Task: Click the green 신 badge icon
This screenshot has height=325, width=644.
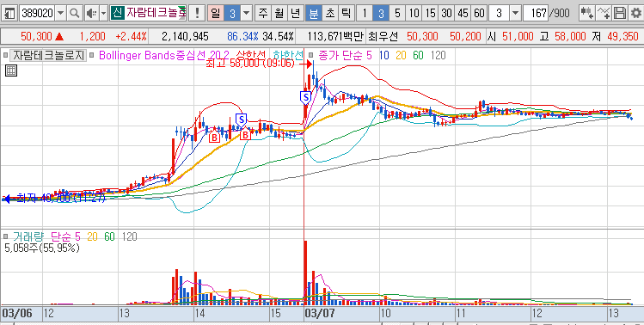Action: tap(118, 14)
